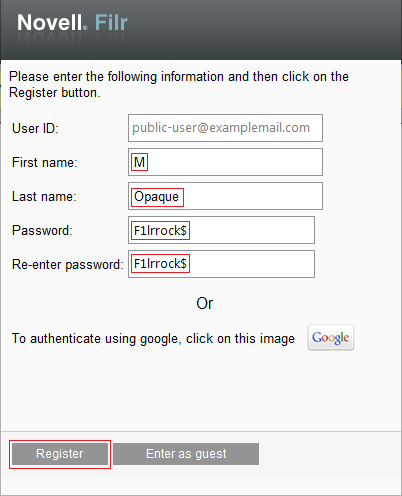The width and height of the screenshot is (402, 496).
Task: Click the Novell logo in header
Action: pyautogui.click(x=52, y=23)
